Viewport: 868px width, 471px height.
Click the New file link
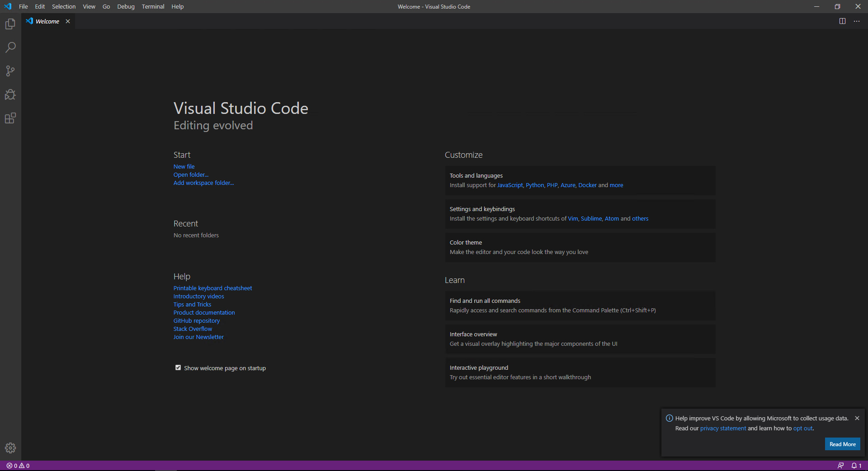point(184,166)
